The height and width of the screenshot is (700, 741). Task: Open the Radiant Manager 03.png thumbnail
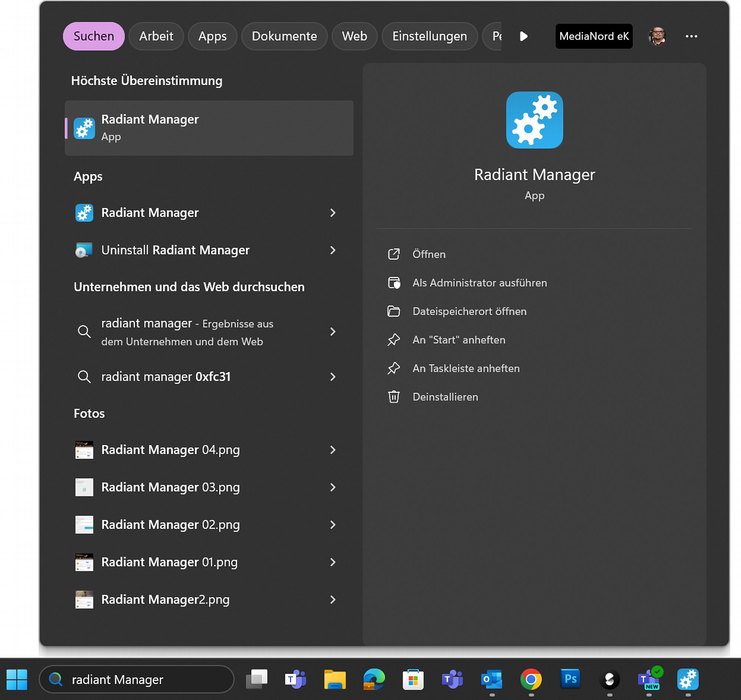tap(84, 487)
